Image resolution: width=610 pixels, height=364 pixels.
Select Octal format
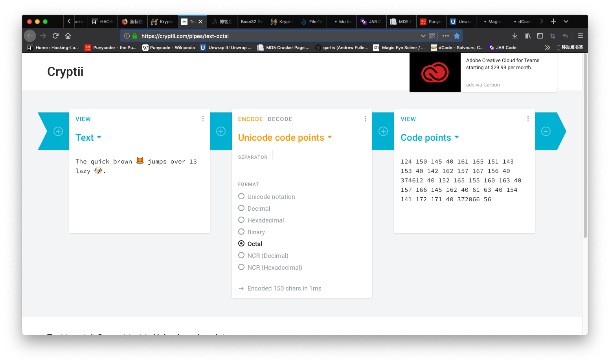click(250, 244)
